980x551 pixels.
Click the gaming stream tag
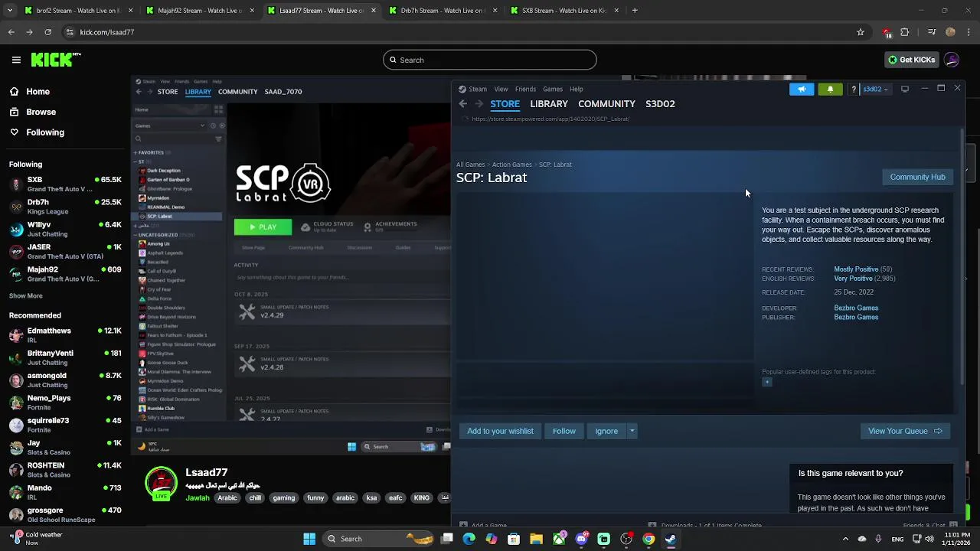point(283,498)
